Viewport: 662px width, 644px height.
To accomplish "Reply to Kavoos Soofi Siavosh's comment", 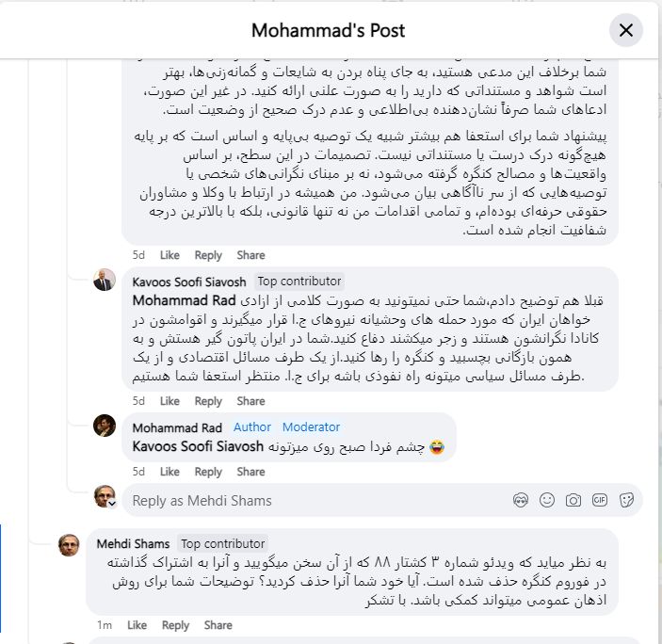I will [x=208, y=400].
